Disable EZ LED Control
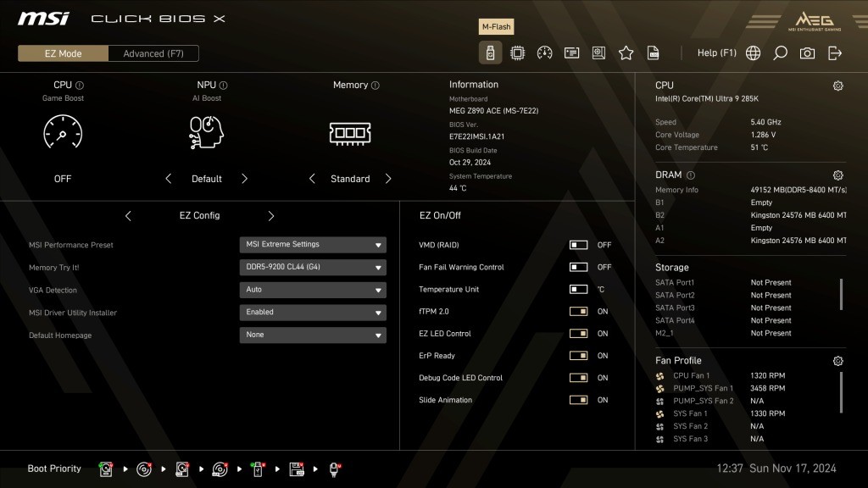 pyautogui.click(x=579, y=334)
